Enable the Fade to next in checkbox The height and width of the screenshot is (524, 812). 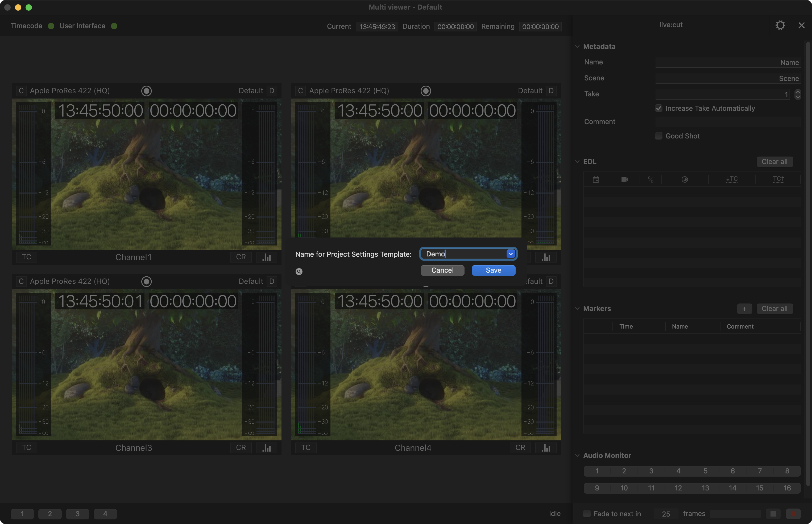click(587, 514)
